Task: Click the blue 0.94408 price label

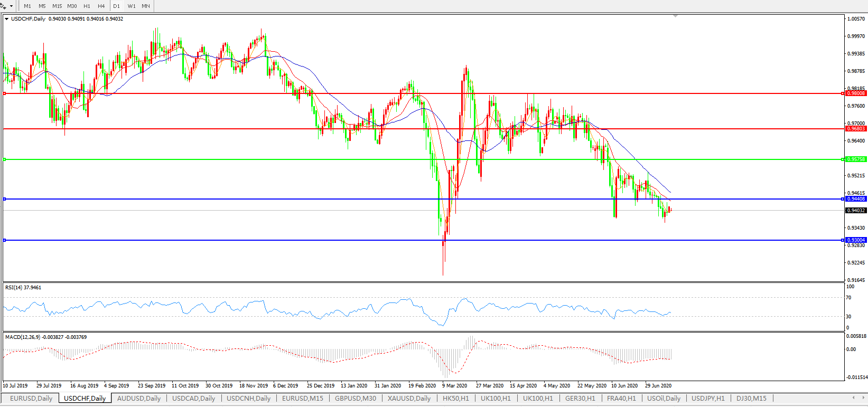Action: [856, 199]
